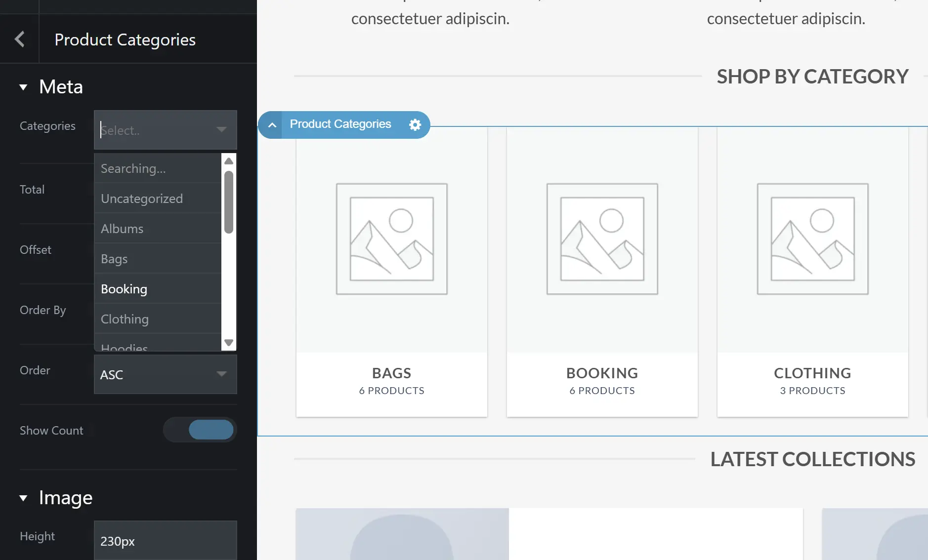
Task: Click the Clothing placeholder image icon
Action: (813, 239)
